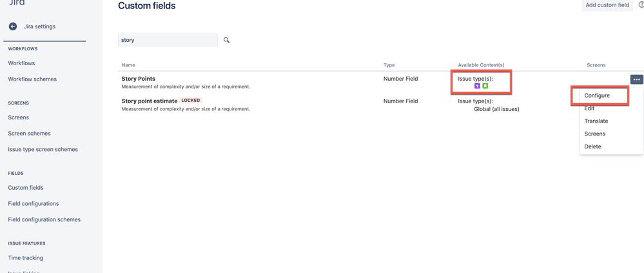This screenshot has width=644, height=273.
Task: Open Issue type screen schemes
Action: [43, 149]
